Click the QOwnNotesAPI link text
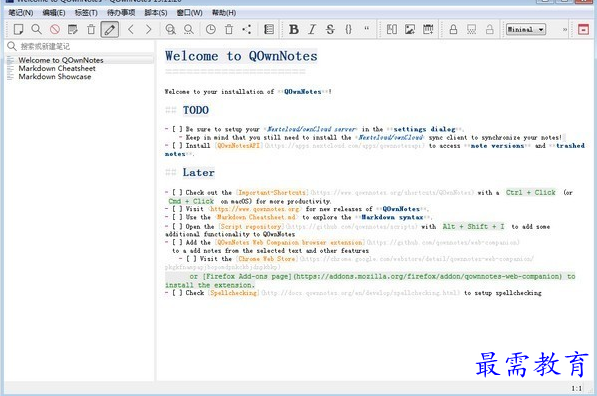Screen dimensions: 597x396 [x=239, y=146]
